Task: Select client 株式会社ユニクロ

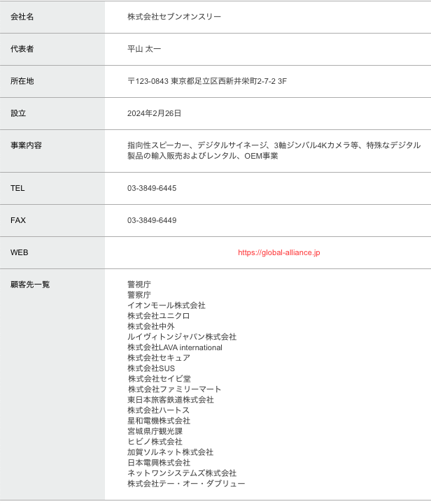Action: (x=159, y=316)
